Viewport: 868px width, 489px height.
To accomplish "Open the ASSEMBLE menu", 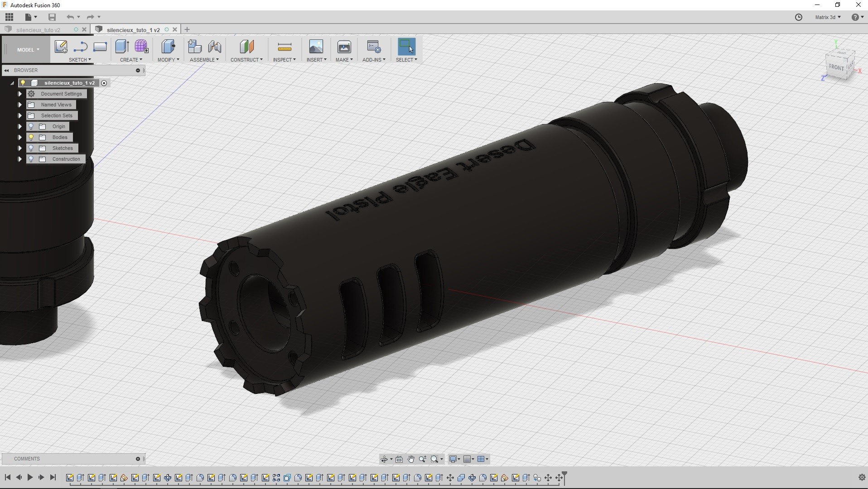I will click(204, 60).
